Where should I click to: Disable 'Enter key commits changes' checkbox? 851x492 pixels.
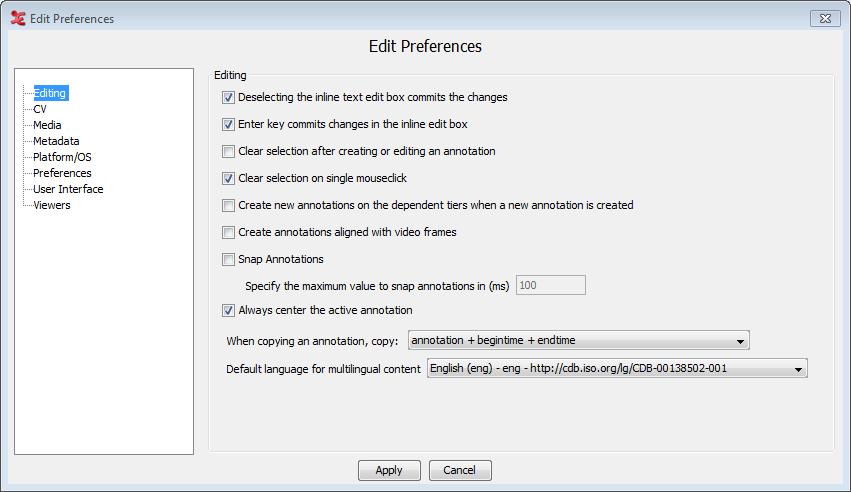click(228, 125)
